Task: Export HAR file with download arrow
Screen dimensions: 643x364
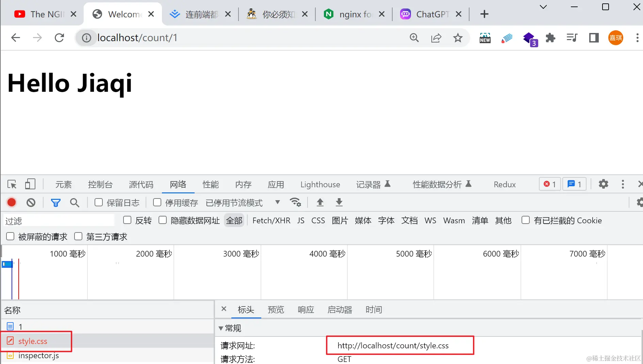Action: point(339,203)
